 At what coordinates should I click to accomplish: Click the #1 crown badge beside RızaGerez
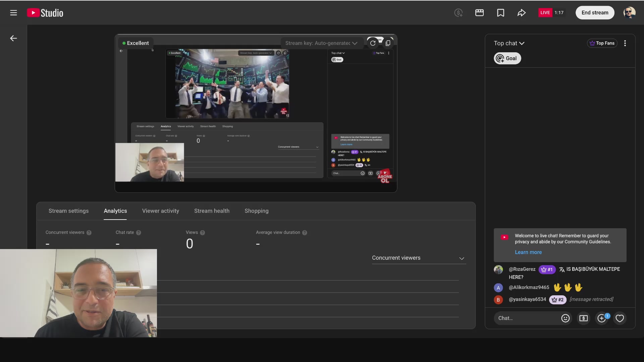[x=547, y=269]
